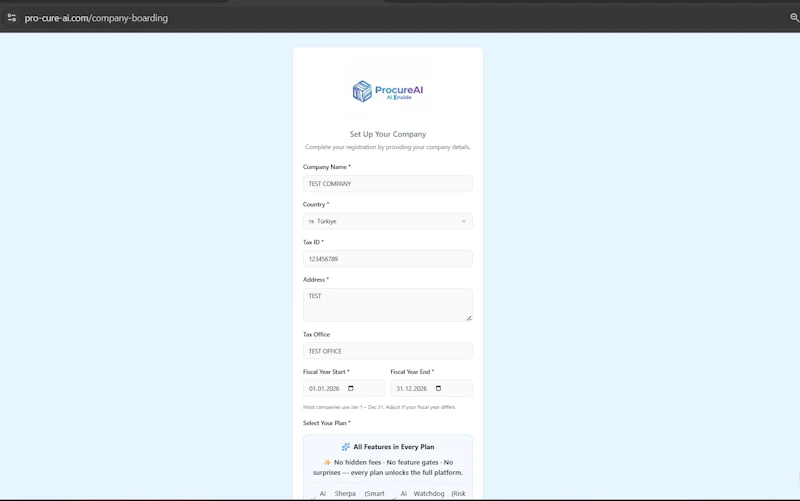The image size is (800, 501).
Task: Open the Country select showing Türkiye
Action: coord(388,221)
